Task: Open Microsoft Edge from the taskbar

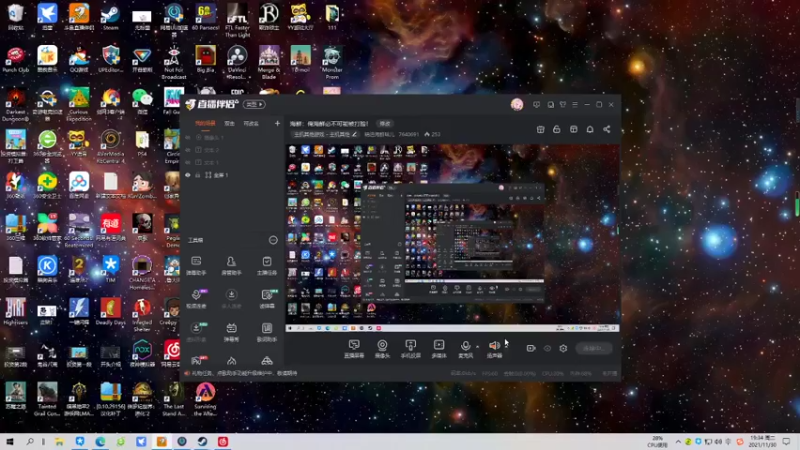Action: [x=101, y=442]
